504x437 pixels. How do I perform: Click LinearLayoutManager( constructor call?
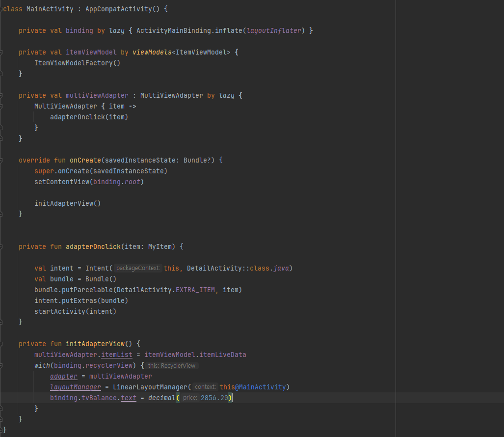(152, 387)
